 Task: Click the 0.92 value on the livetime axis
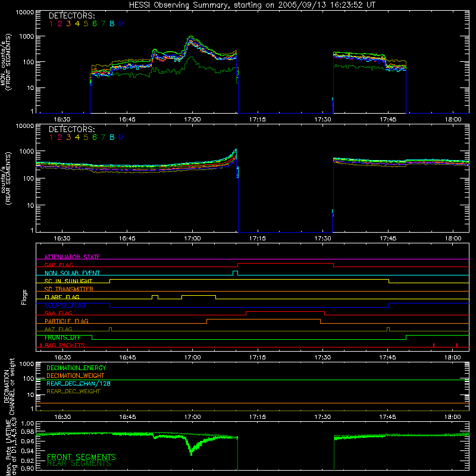tap(27, 461)
